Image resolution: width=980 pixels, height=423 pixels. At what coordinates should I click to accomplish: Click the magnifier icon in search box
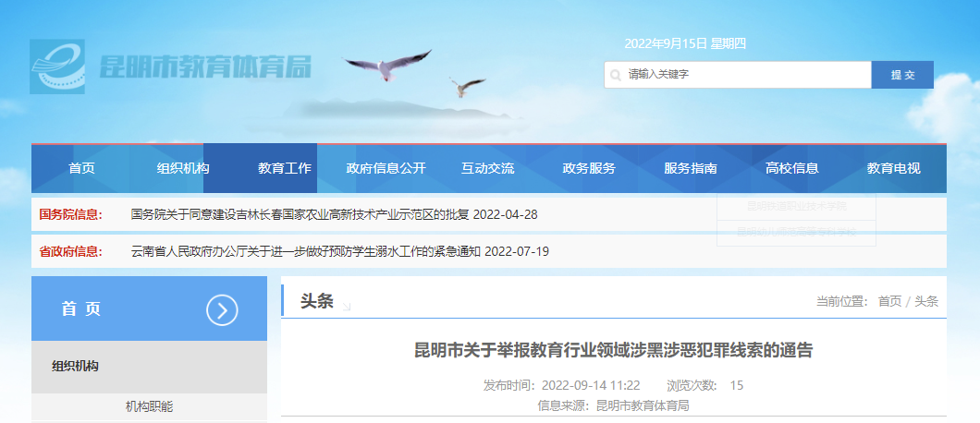pyautogui.click(x=616, y=75)
